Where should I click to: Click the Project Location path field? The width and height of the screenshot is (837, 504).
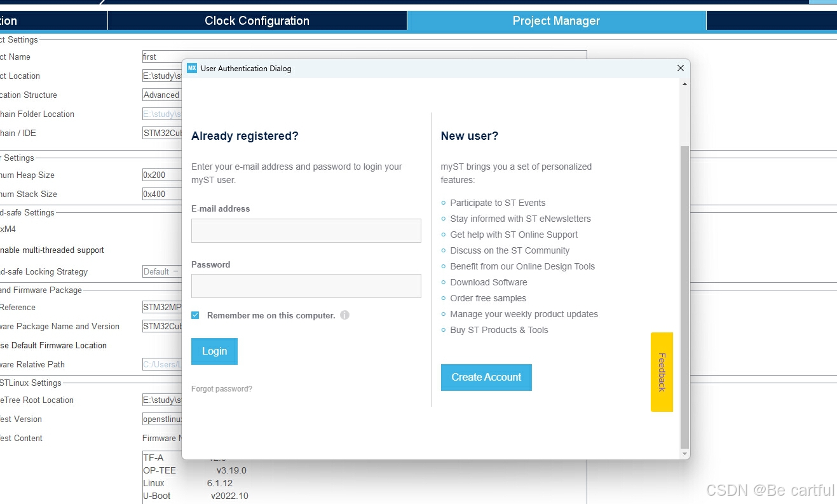(x=162, y=76)
